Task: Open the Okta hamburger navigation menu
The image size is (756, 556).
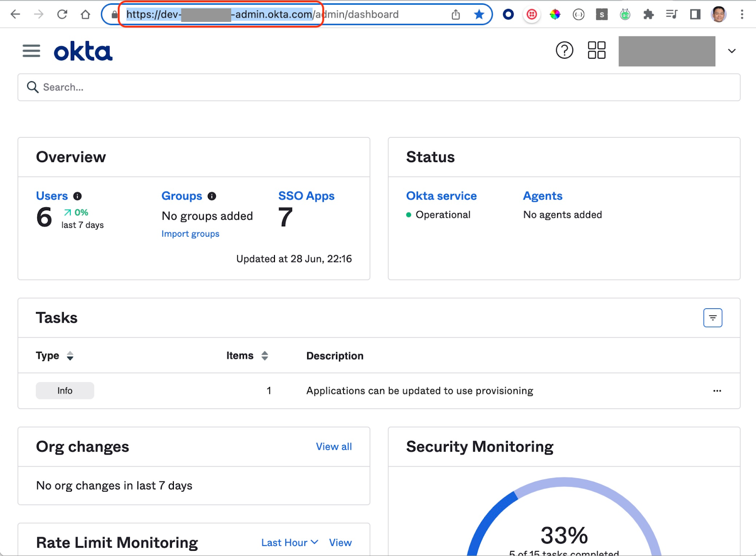Action: 31,51
